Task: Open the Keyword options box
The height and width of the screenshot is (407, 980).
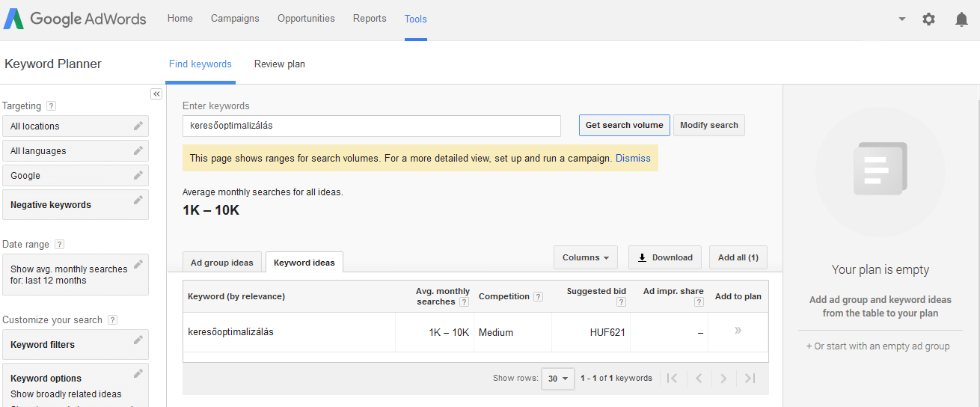Action: [x=76, y=385]
